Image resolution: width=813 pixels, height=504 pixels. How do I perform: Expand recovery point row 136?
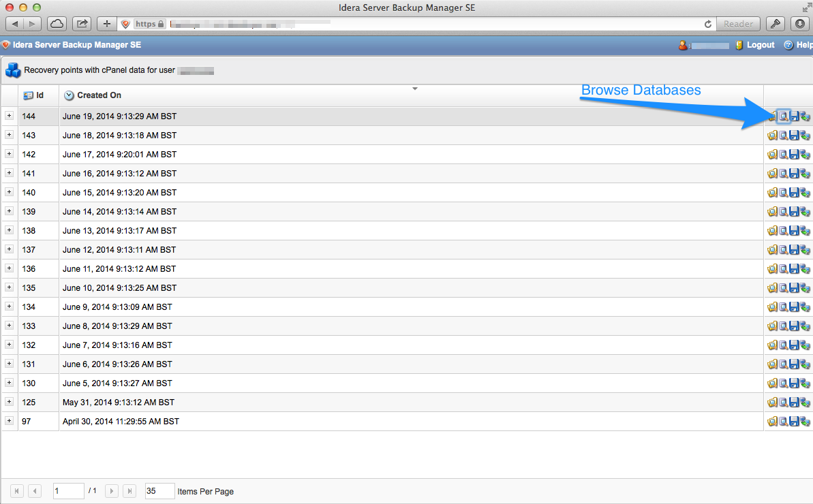(9, 268)
